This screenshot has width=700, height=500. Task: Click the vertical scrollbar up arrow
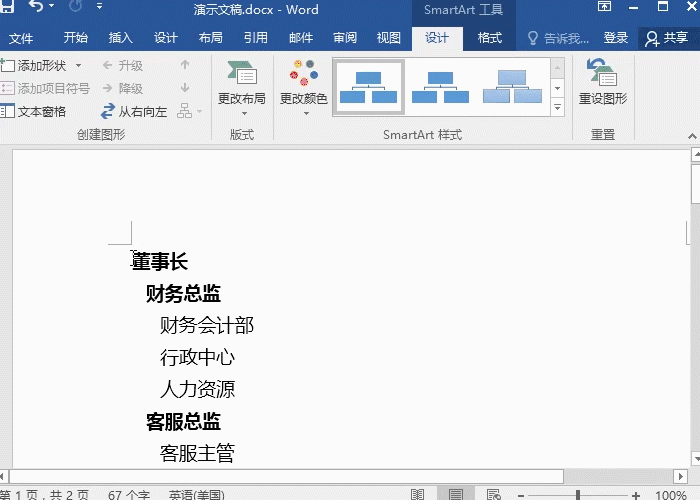click(695, 155)
